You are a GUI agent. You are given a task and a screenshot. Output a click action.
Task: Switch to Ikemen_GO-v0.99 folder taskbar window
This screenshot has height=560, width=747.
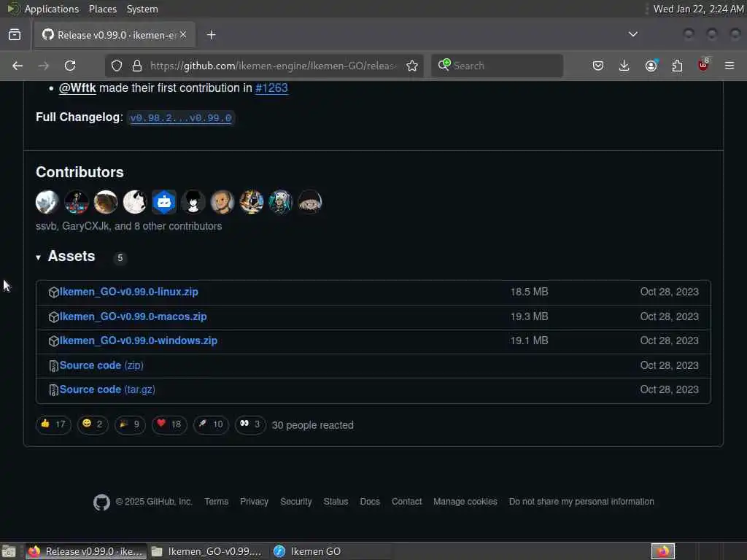click(207, 551)
